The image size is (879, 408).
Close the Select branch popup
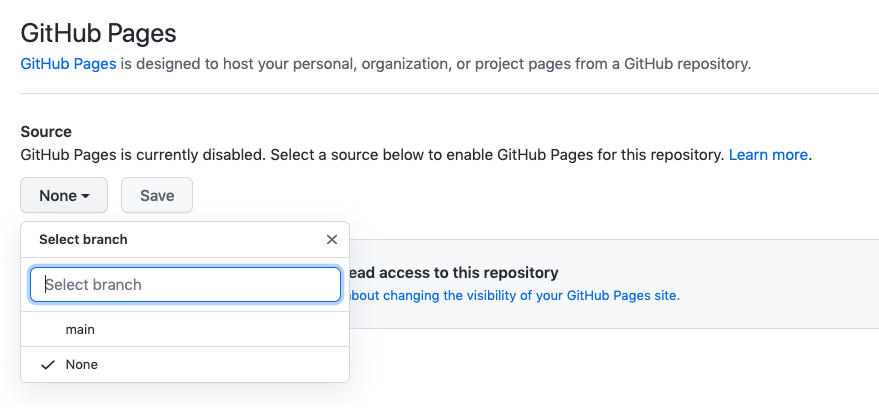pos(332,239)
